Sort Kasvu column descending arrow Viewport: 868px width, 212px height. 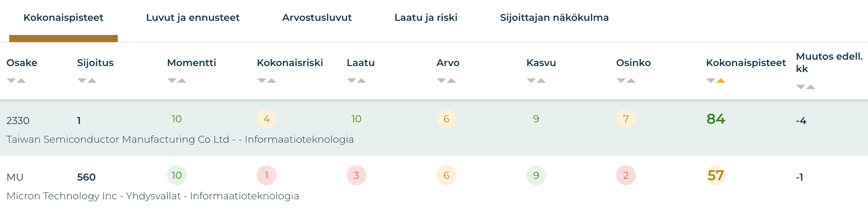pos(531,81)
